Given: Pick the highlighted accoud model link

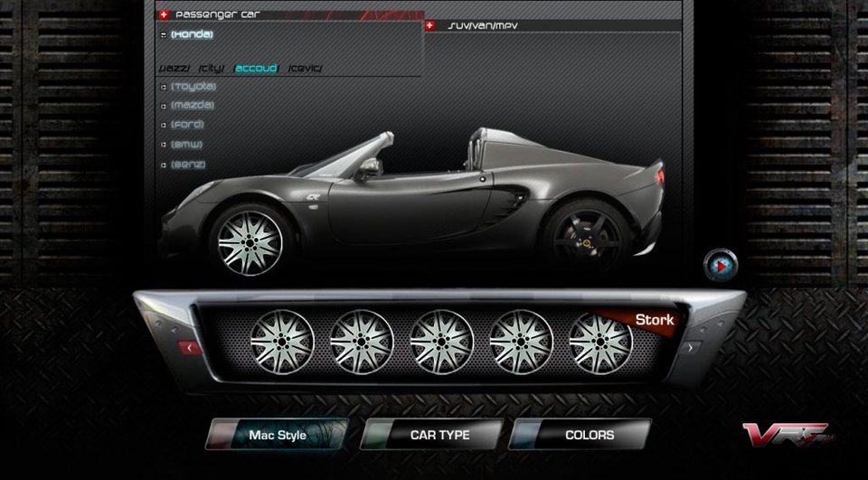Looking at the screenshot, I should [x=256, y=68].
